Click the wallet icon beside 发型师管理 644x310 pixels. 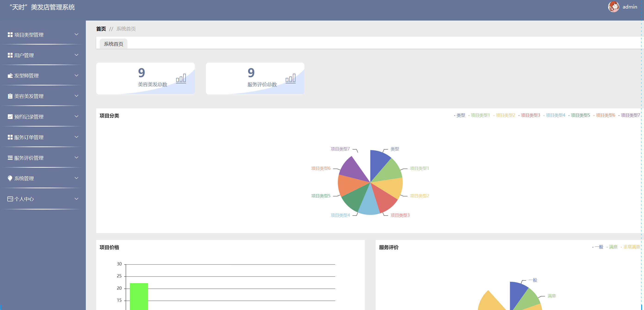coord(10,76)
